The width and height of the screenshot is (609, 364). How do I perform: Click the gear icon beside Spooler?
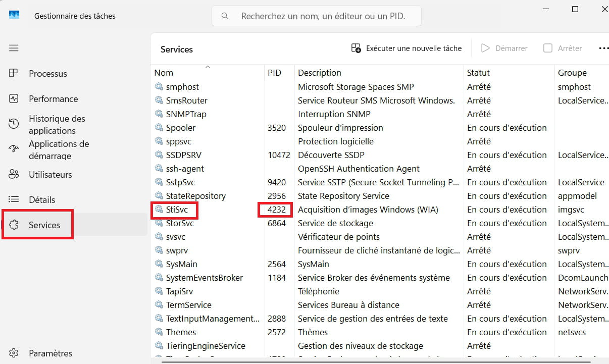(x=159, y=128)
